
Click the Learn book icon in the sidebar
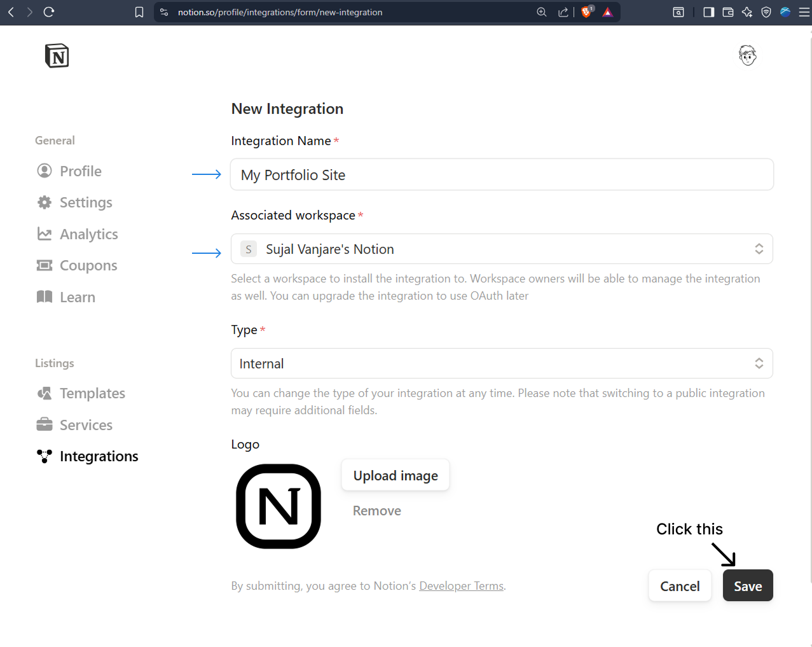45,296
